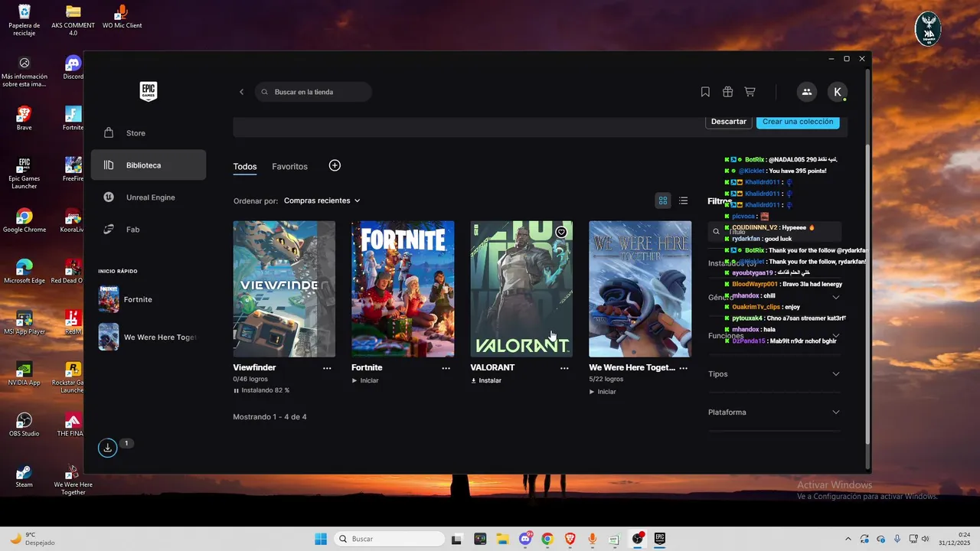Select the WO Mic Client desktop icon
980x551 pixels.
122,17
